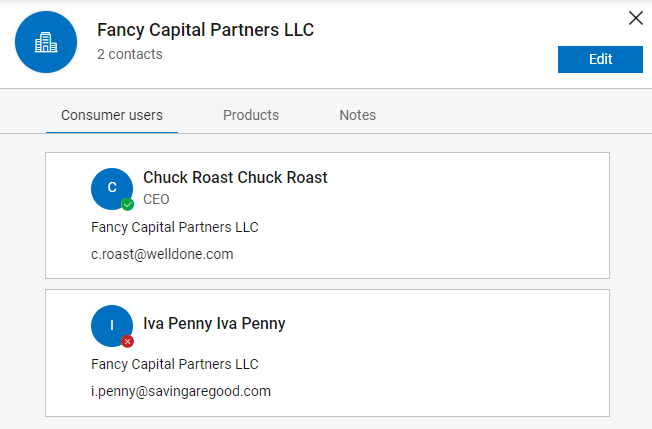Screen dimensions: 652x429
Task: Click the company building avatar icon
Action: (x=46, y=42)
